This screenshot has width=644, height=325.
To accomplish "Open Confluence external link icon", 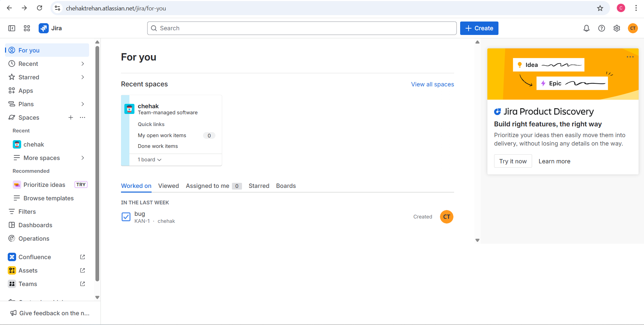I will pos(83,257).
